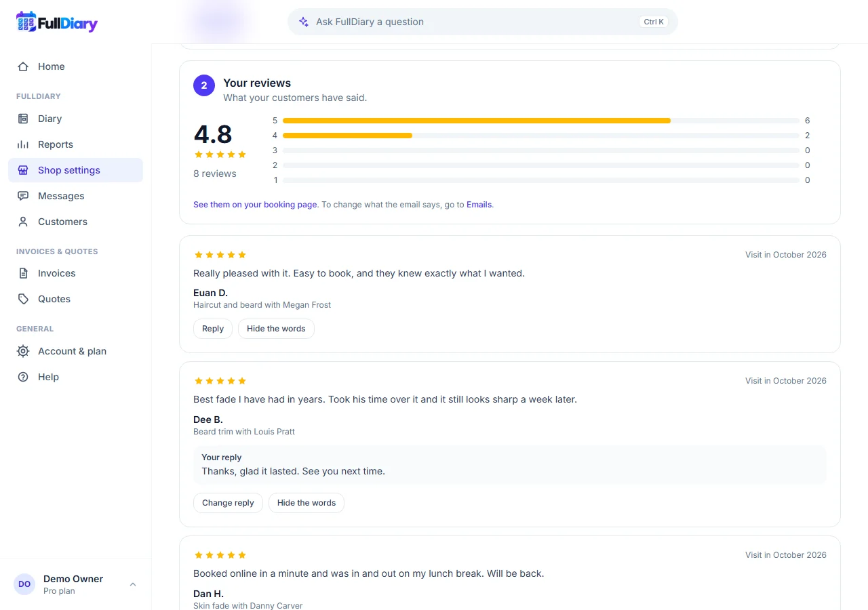Navigate to Customers
868x610 pixels.
pos(75,222)
